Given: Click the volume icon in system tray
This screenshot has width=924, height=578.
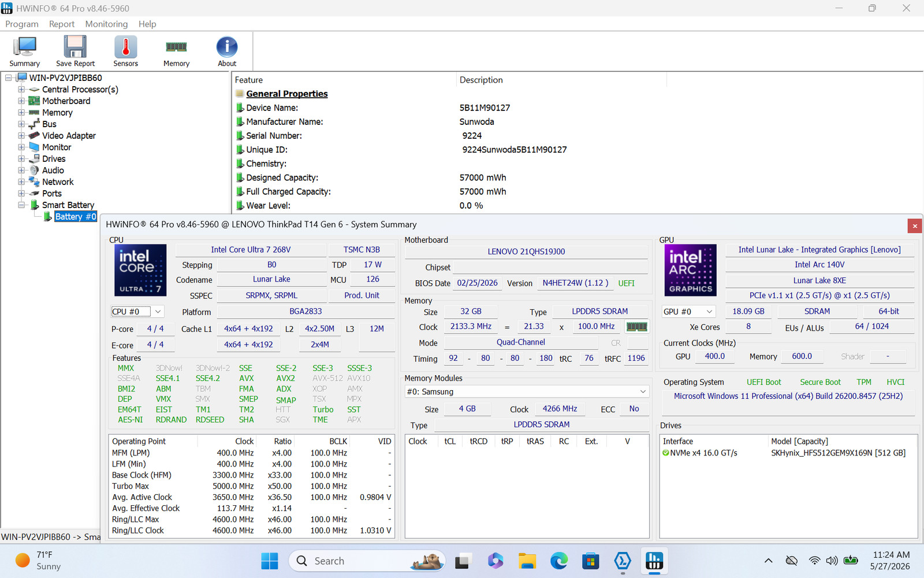Looking at the screenshot, I should (x=832, y=561).
